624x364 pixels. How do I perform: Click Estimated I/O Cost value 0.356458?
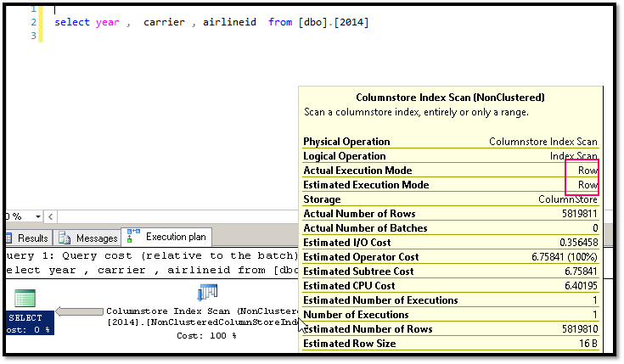tap(579, 243)
